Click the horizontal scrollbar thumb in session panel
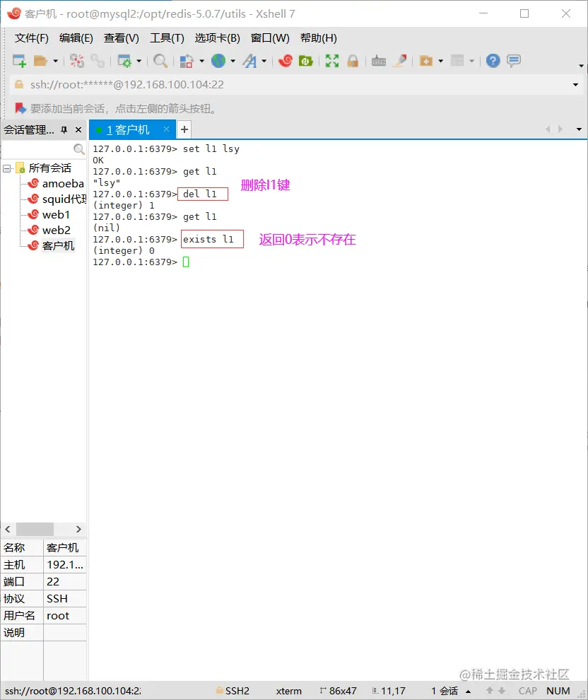 coord(35,529)
